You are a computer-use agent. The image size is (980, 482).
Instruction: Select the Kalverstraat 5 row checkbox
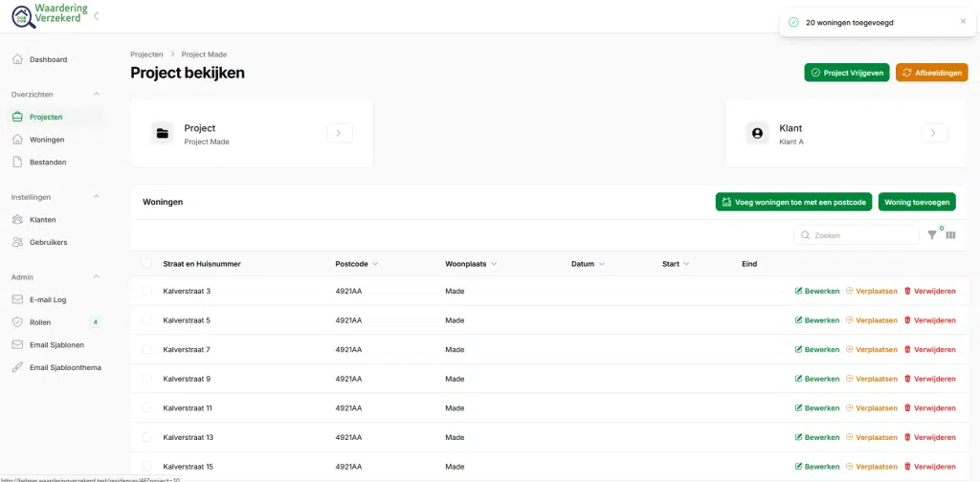[x=146, y=320]
